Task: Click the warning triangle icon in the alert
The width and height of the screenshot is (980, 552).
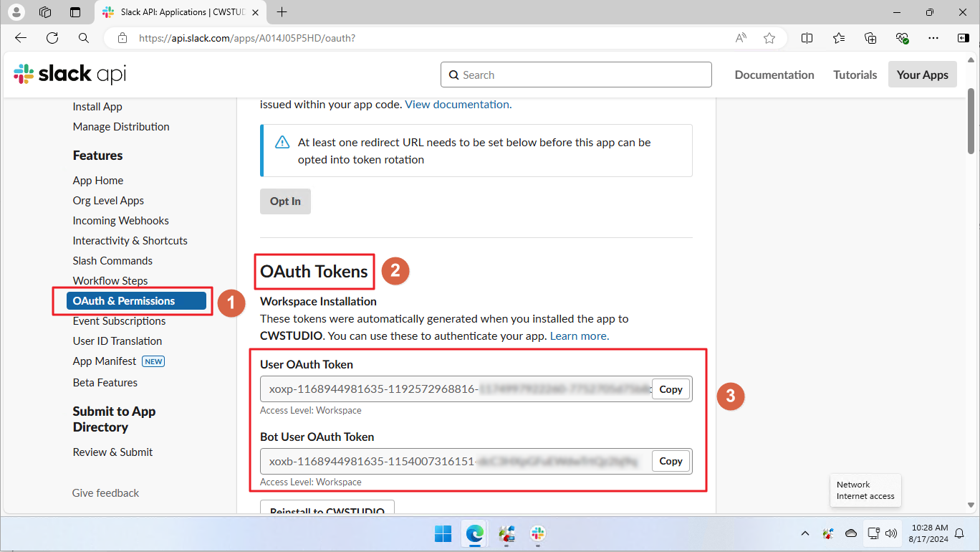Action: tap(282, 142)
